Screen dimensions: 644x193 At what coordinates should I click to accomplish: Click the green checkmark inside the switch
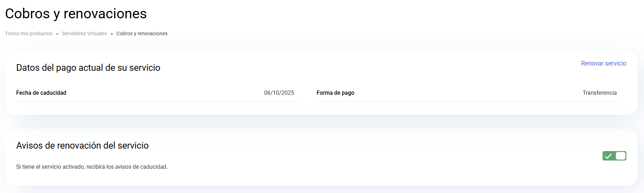608,156
